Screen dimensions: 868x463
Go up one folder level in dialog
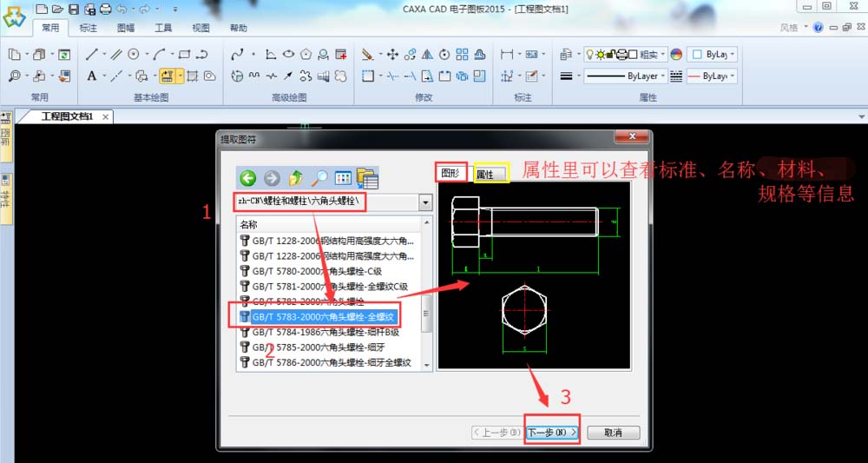point(296,178)
